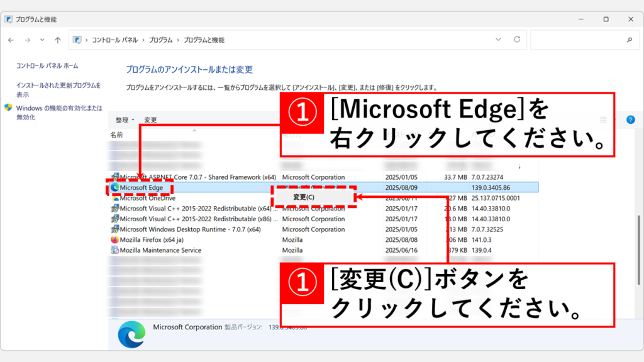Screen dimensions: 644x362
Task: Select Microsoft Windows Desktop Runtime 7.0.7
Action: [x=190, y=229]
